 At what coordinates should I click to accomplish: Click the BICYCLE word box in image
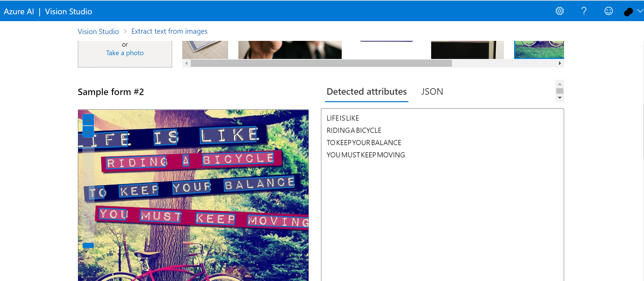pyautogui.click(x=238, y=159)
